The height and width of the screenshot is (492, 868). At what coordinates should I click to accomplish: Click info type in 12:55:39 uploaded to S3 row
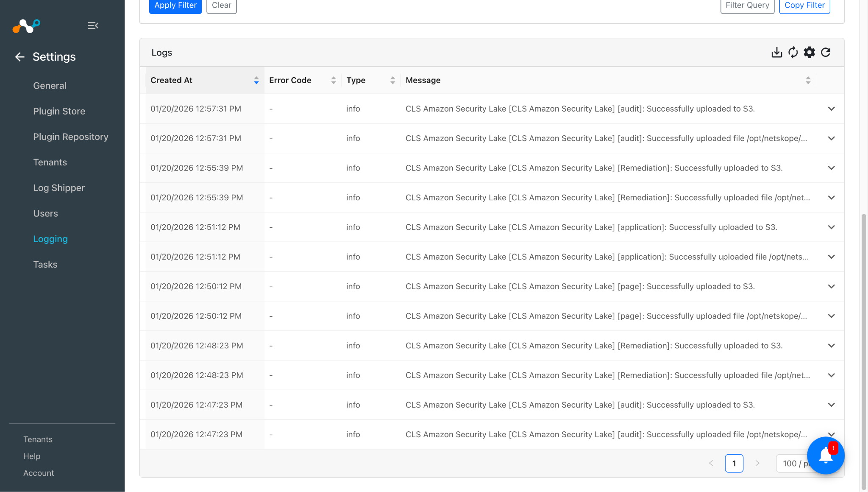[353, 168]
